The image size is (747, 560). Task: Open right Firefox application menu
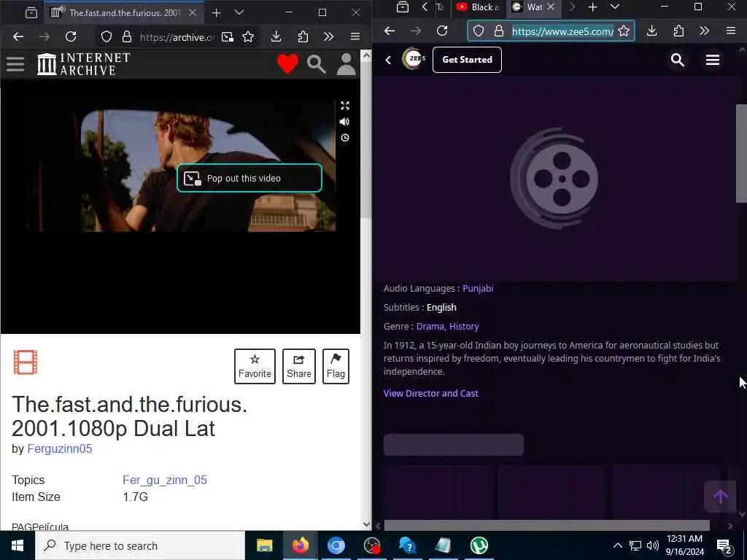pyautogui.click(x=731, y=31)
